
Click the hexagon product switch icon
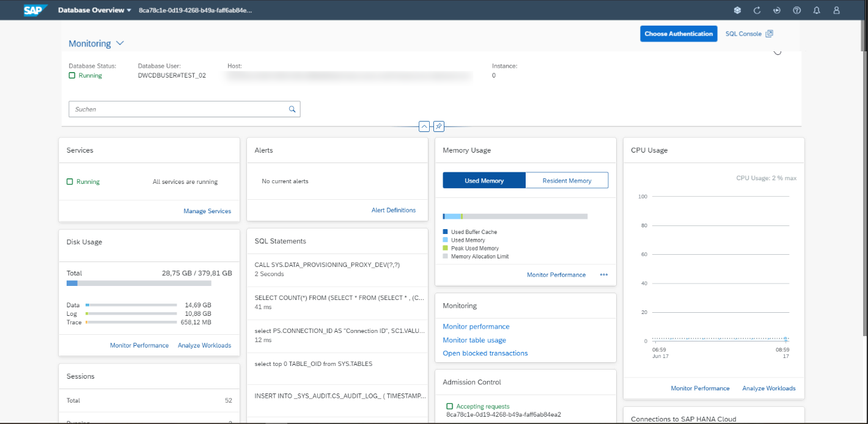[738, 10]
